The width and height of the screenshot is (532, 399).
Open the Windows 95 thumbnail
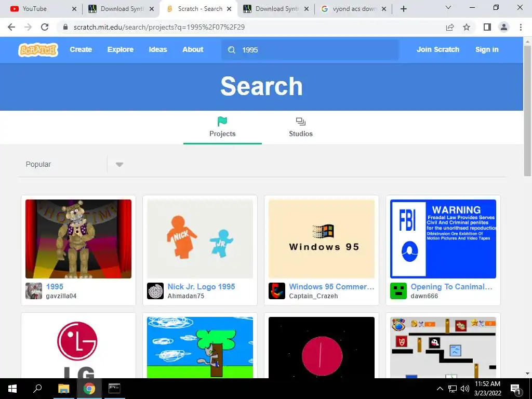tap(322, 239)
